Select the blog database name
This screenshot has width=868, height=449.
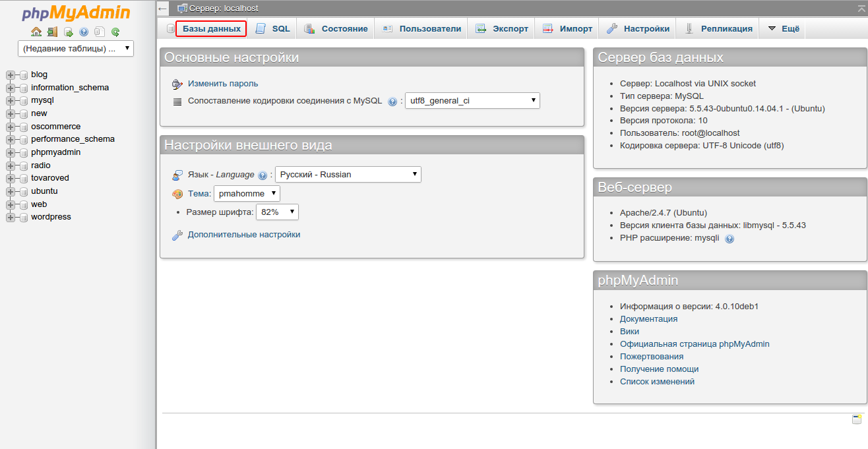(39, 75)
